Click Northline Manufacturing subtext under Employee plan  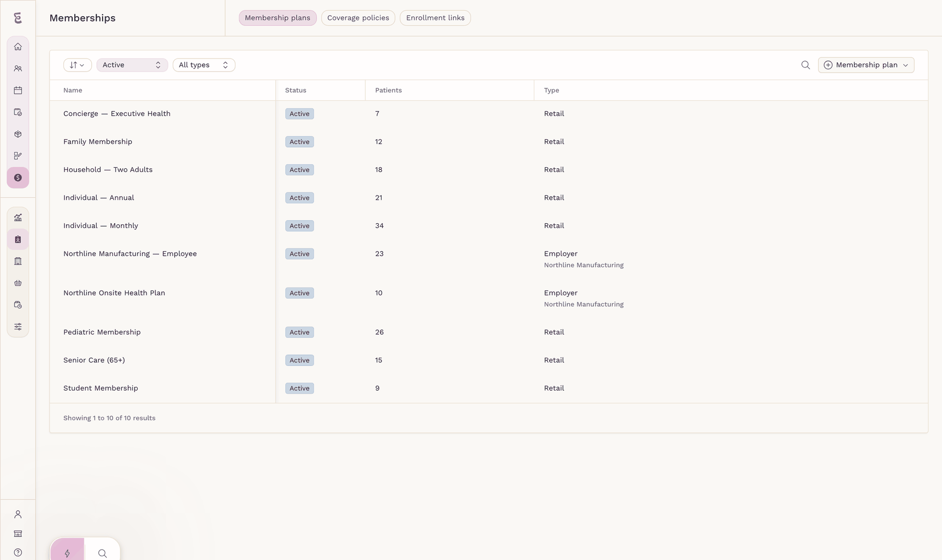click(584, 265)
